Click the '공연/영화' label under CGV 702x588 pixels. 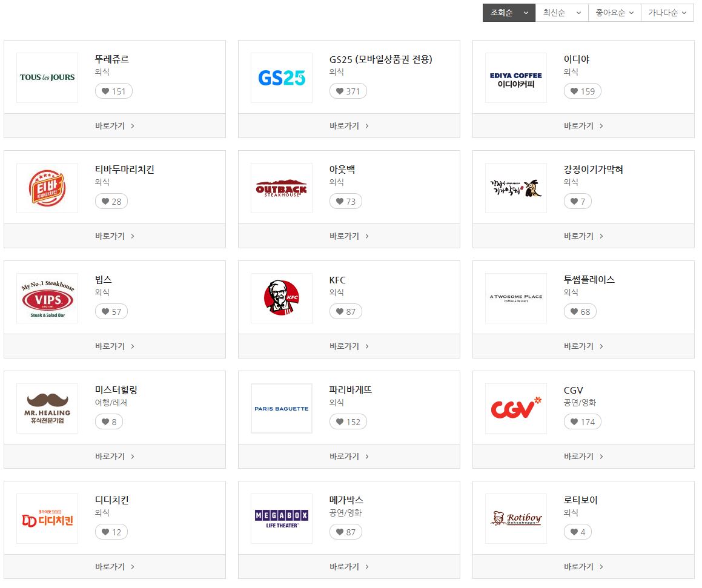click(580, 402)
